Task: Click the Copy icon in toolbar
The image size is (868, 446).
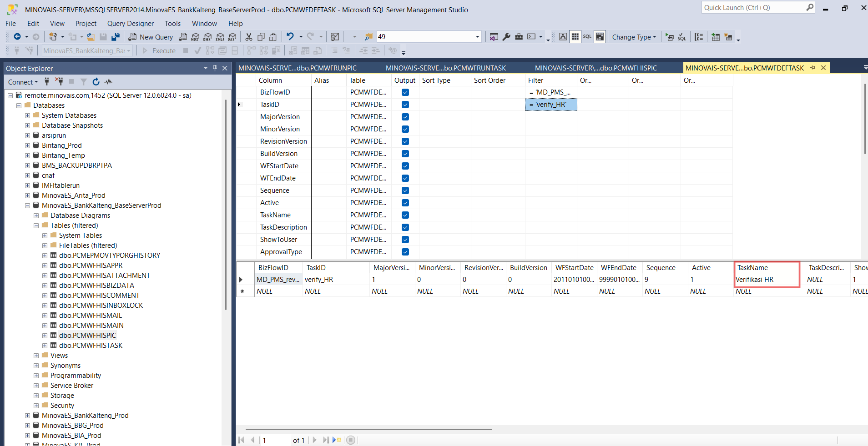Action: 261,37
